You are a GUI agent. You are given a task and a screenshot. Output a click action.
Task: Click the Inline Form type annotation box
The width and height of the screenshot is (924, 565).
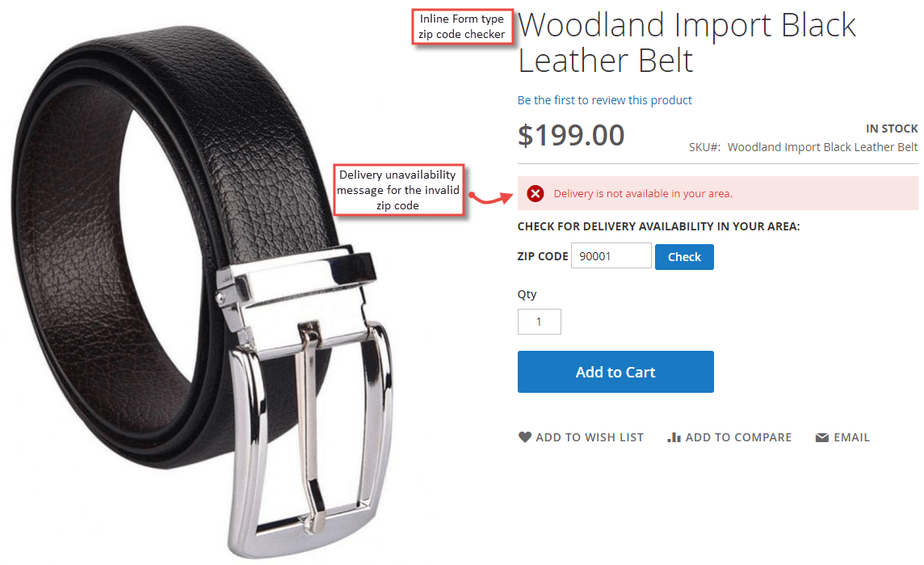point(462,27)
